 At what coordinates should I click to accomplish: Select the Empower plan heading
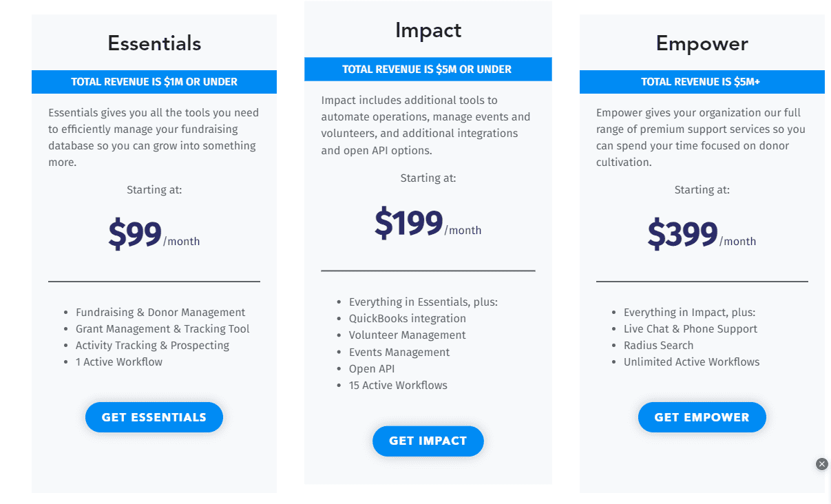coord(702,43)
